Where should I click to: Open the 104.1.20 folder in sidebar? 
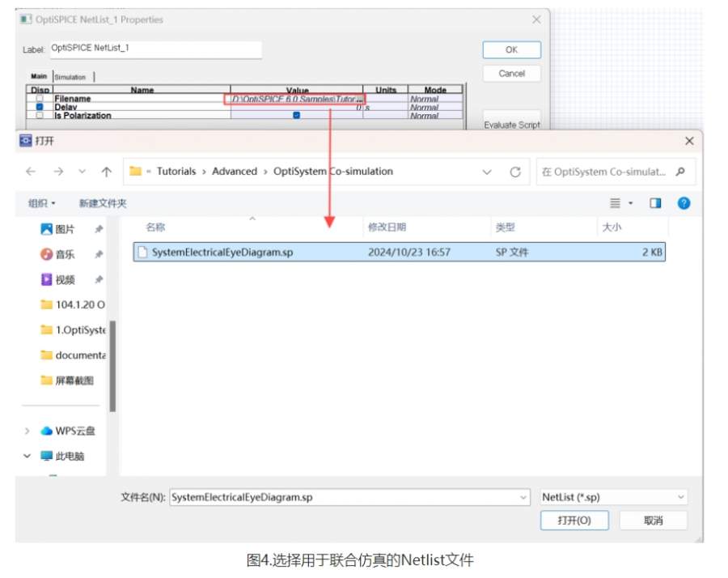coord(73,305)
